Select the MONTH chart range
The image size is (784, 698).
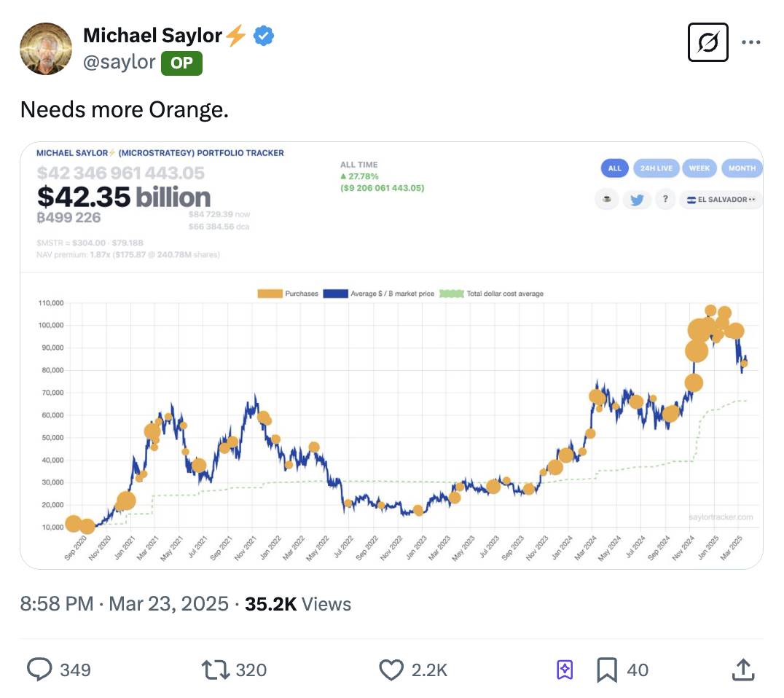coord(742,168)
